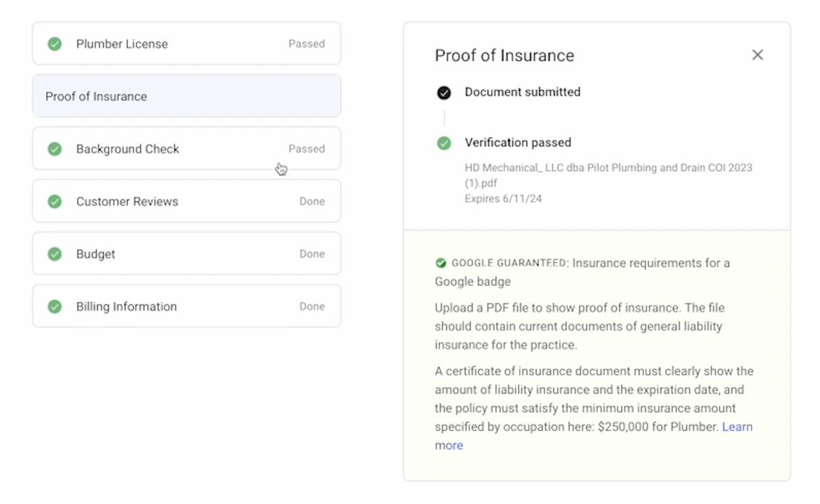Open the Background Check row
Image resolution: width=820 pixels, height=504 pixels.
(187, 148)
